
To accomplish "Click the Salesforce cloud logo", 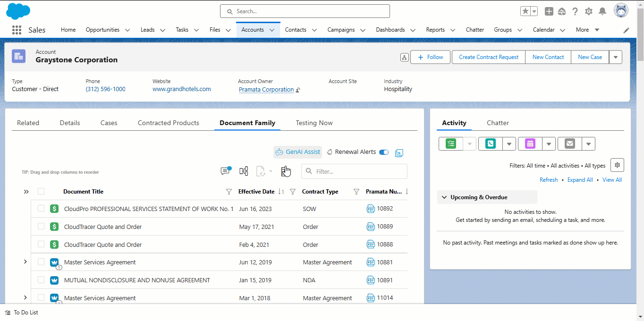I will coord(18,10).
